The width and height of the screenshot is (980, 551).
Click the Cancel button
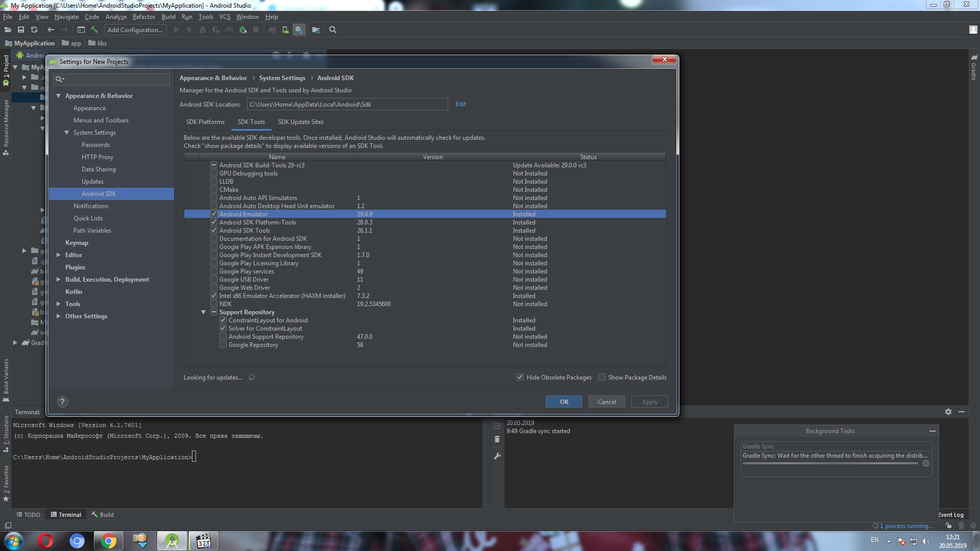(607, 402)
